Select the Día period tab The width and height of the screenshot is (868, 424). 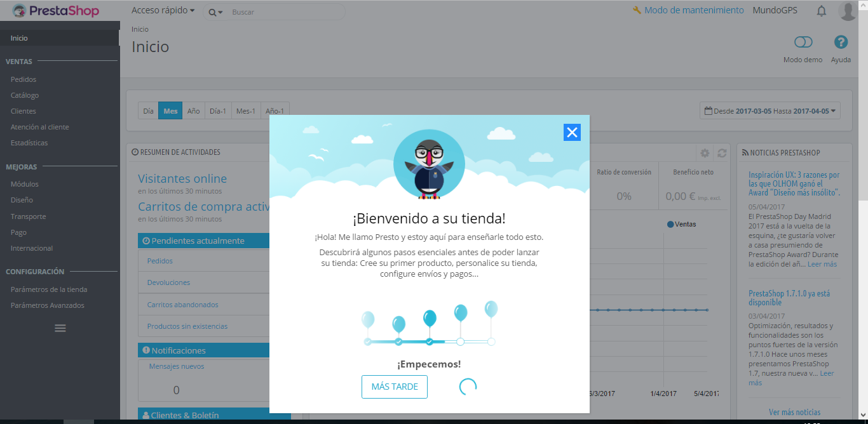148,110
